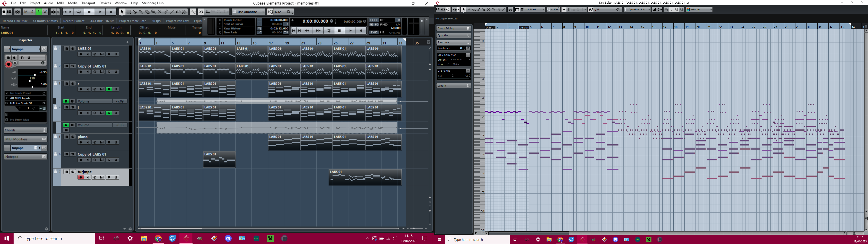The height and width of the screenshot is (244, 868).
Task: Select the Zoom magnifier tool in project toolbar
Action: [153, 12]
